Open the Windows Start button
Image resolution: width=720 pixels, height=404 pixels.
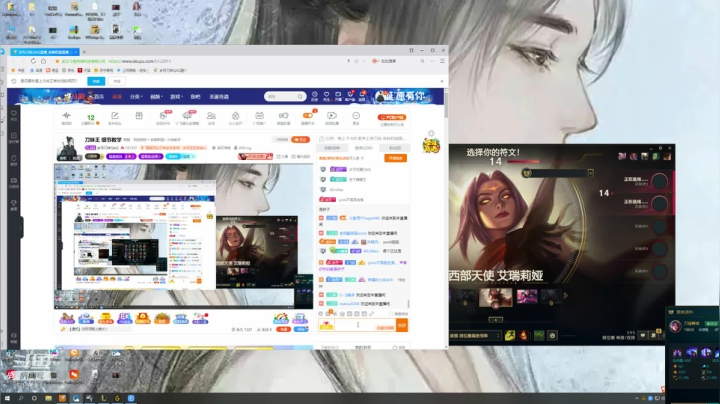pos(7,398)
